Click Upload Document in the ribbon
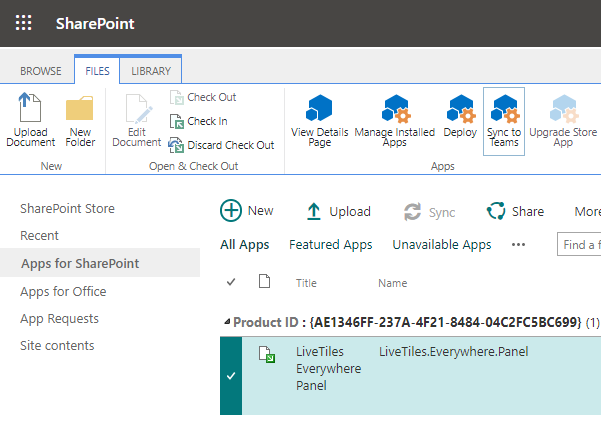601x429 pixels. pyautogui.click(x=30, y=120)
